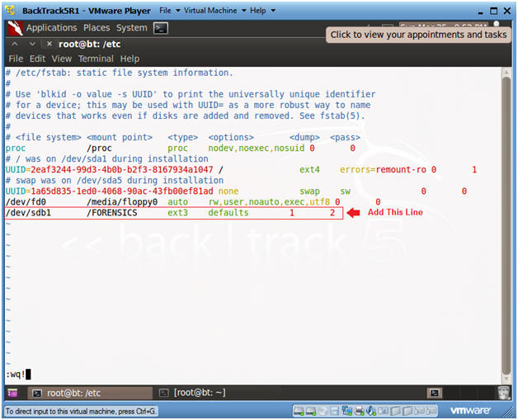The height and width of the screenshot is (420, 518).
Task: Click the '/FORENSICS' mount point text
Action: click(112, 213)
